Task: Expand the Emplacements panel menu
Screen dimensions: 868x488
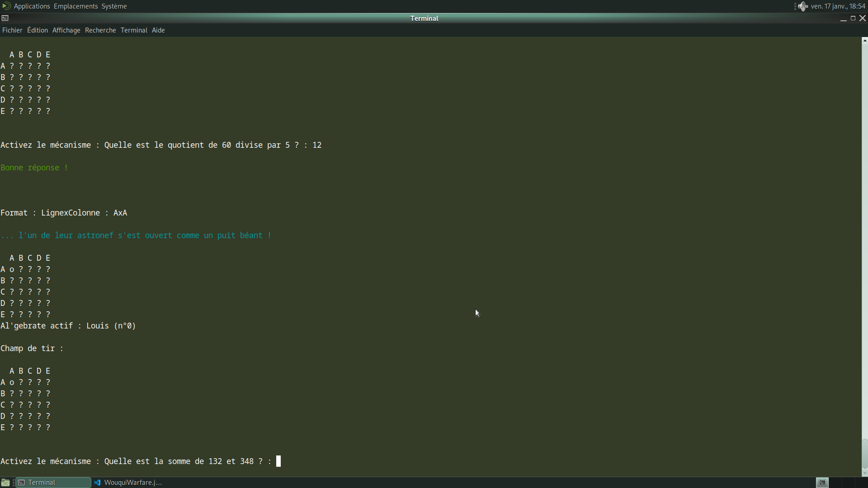Action: (x=75, y=6)
